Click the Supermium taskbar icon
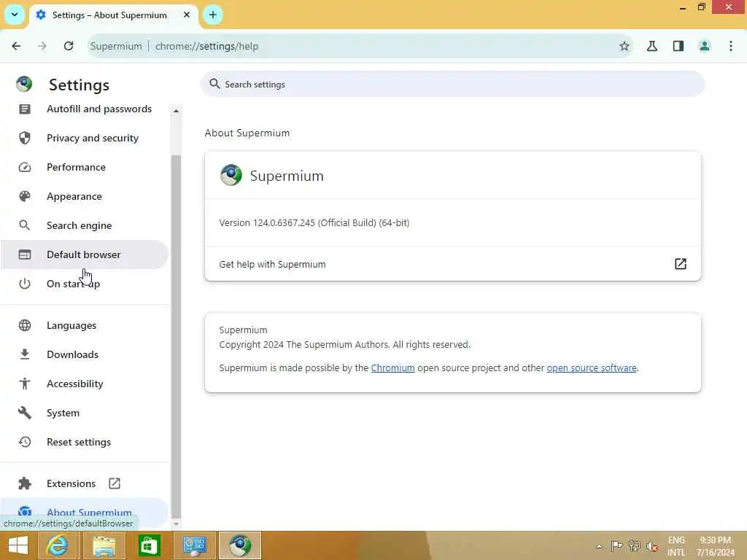Viewport: 747px width, 560px height. (x=239, y=545)
